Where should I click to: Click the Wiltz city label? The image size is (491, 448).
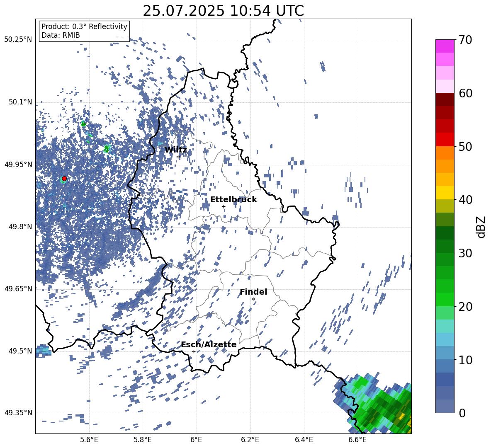click(176, 150)
